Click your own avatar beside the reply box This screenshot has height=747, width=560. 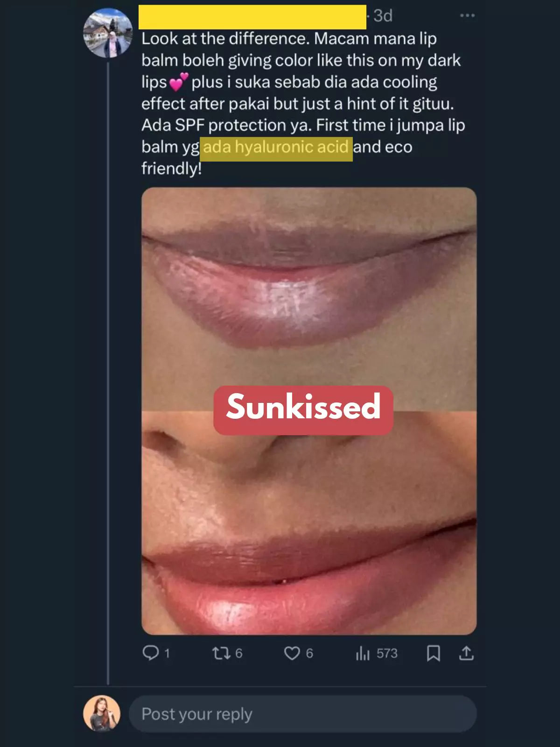click(x=102, y=713)
